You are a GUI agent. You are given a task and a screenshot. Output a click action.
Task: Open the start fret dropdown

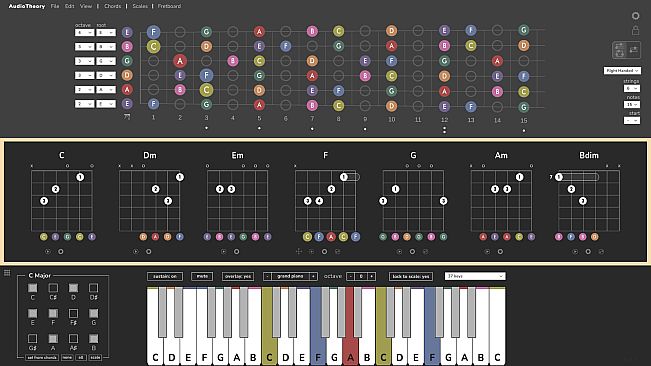click(x=631, y=120)
